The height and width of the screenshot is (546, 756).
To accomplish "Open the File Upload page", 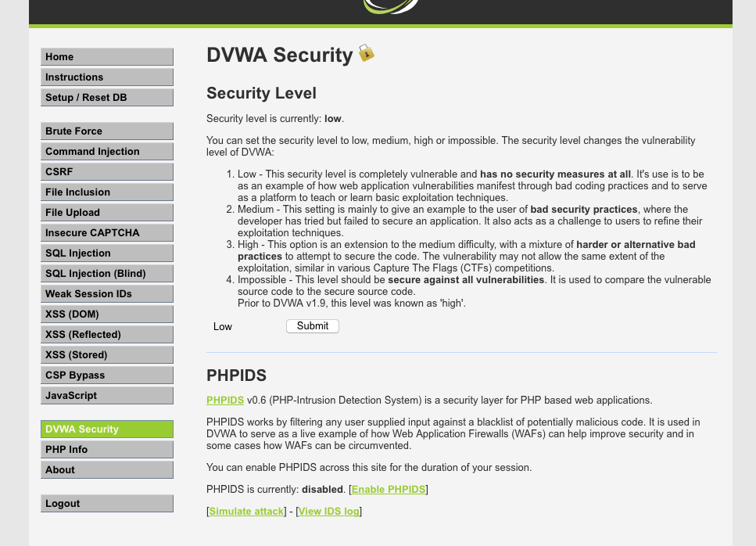I will click(107, 212).
